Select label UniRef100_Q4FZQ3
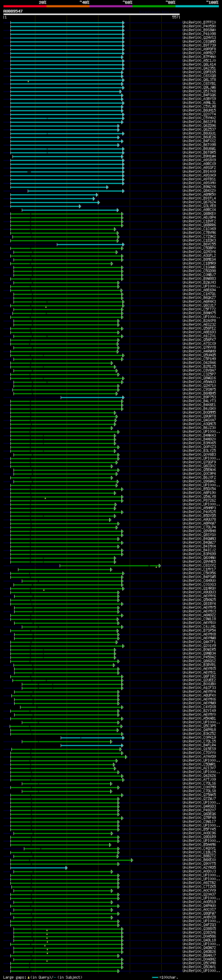 (x=199, y=925)
